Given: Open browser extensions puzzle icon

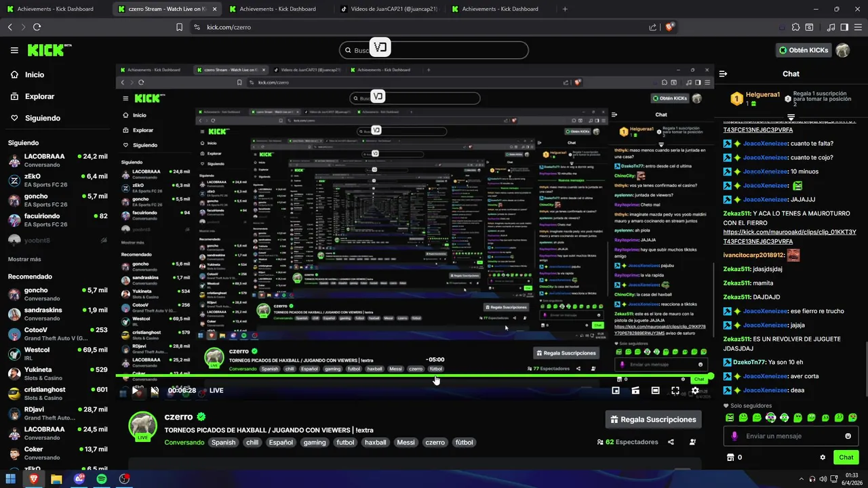Looking at the screenshot, I should click(x=795, y=27).
